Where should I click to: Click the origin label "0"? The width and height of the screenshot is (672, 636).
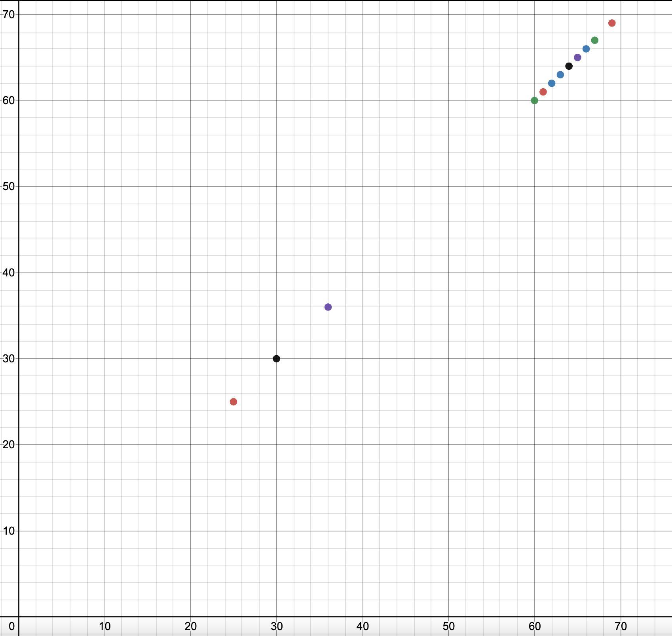point(12,626)
